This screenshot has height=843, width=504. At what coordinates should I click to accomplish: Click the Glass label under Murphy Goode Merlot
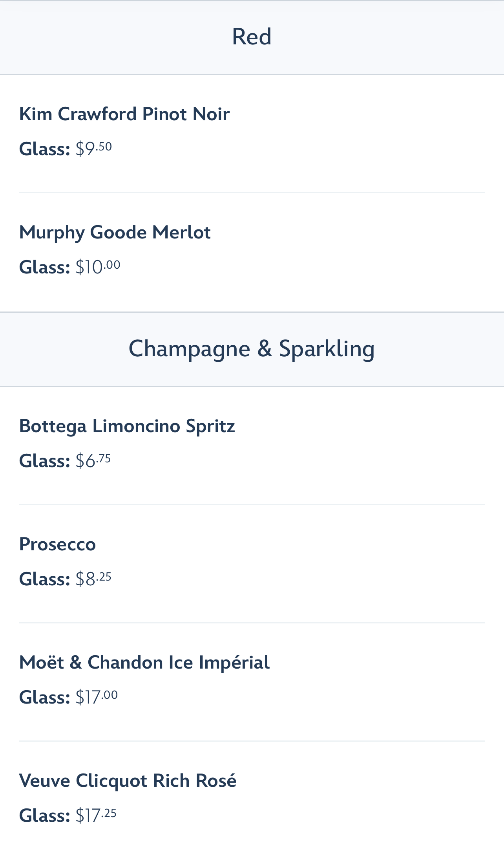pos(45,268)
